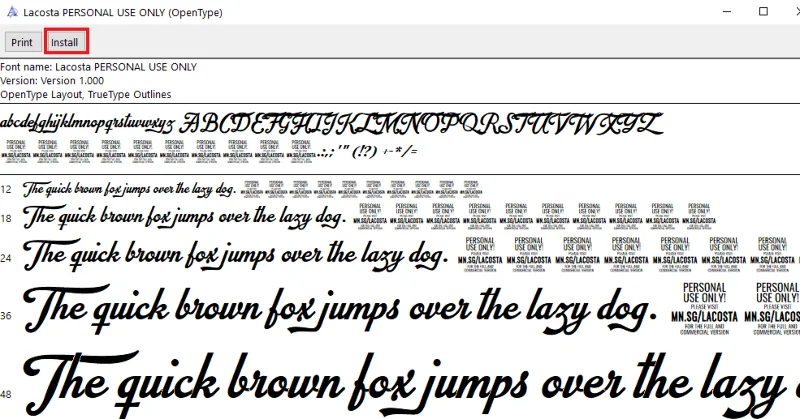Viewport: 800px width, 419px height.
Task: Click the 36-point quick brown fox sample
Action: pyautogui.click(x=340, y=309)
